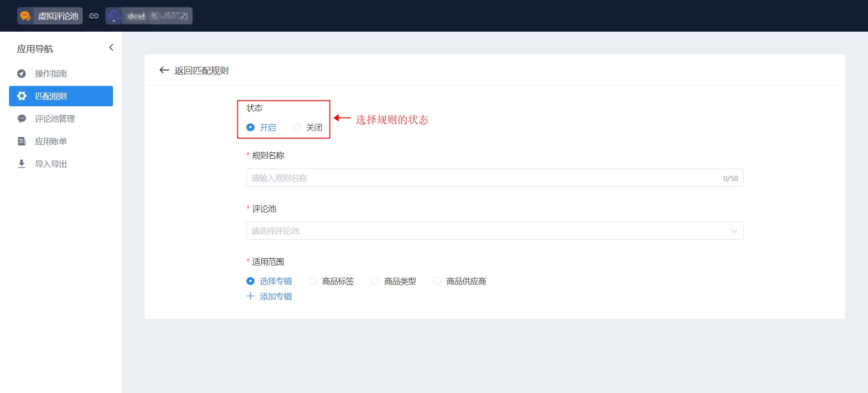Click 返回匹配规则 link text

pyautogui.click(x=202, y=71)
